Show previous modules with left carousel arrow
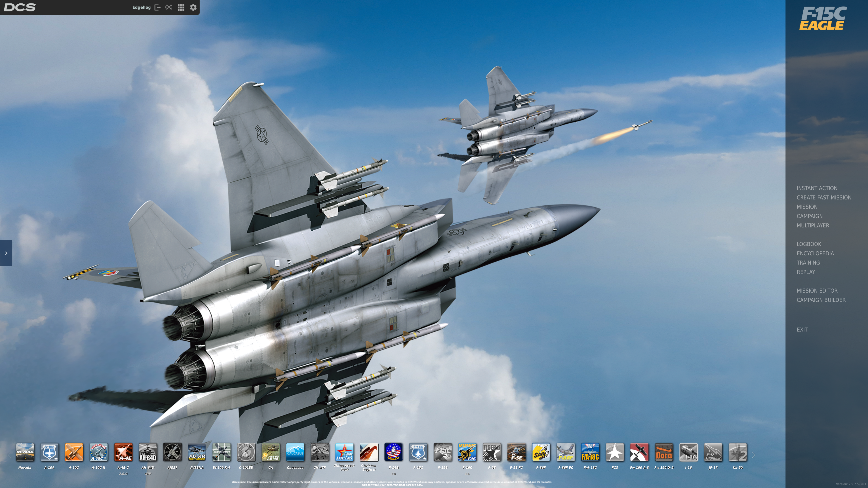Viewport: 868px width, 488px height. point(9,455)
